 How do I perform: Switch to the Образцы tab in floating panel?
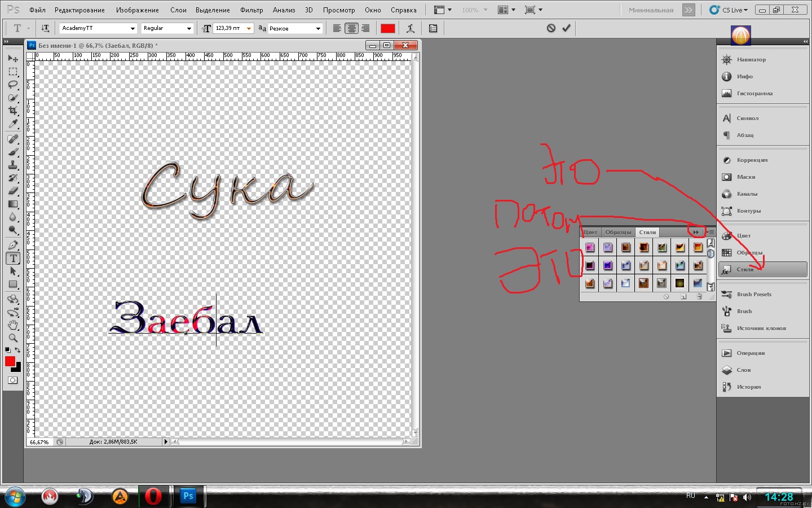(618, 232)
